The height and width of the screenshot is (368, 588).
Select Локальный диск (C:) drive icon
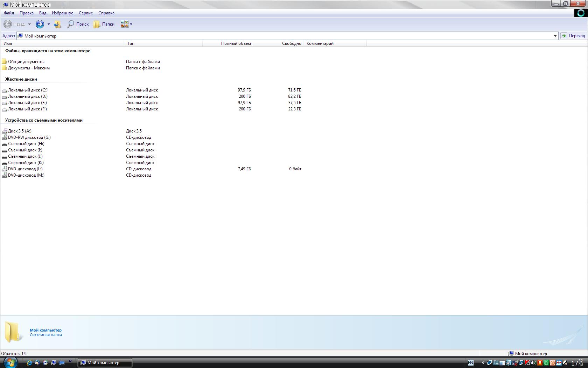tap(5, 90)
